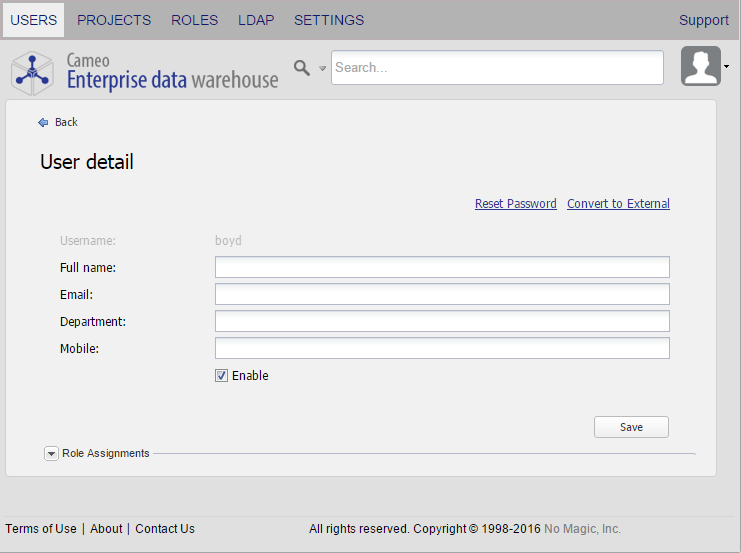This screenshot has width=741, height=553.
Task: Expand the Role Assignments section
Action: click(x=51, y=453)
